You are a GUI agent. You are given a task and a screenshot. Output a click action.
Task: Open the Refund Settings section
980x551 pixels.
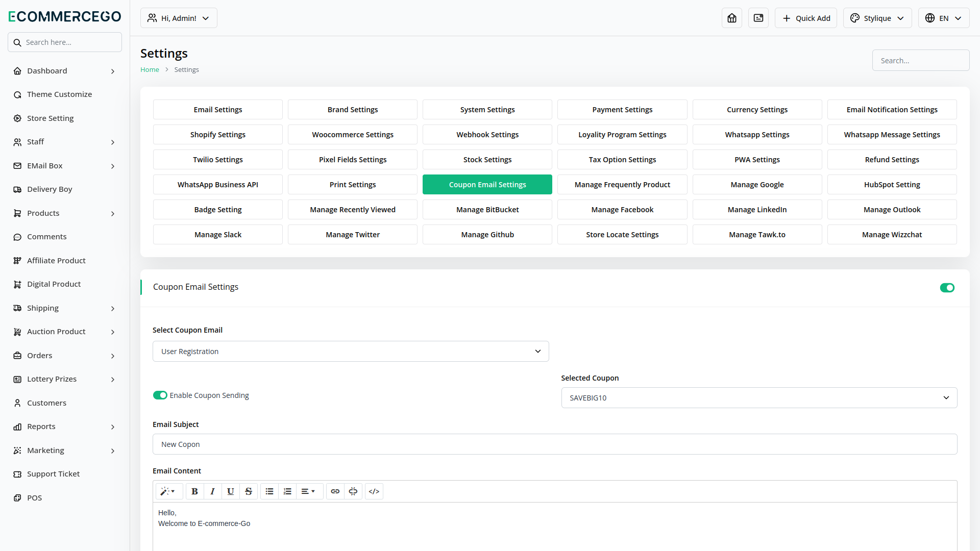892,160
